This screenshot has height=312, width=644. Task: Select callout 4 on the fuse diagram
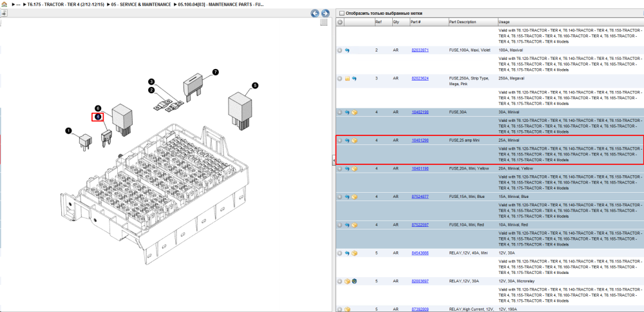pyautogui.click(x=98, y=117)
